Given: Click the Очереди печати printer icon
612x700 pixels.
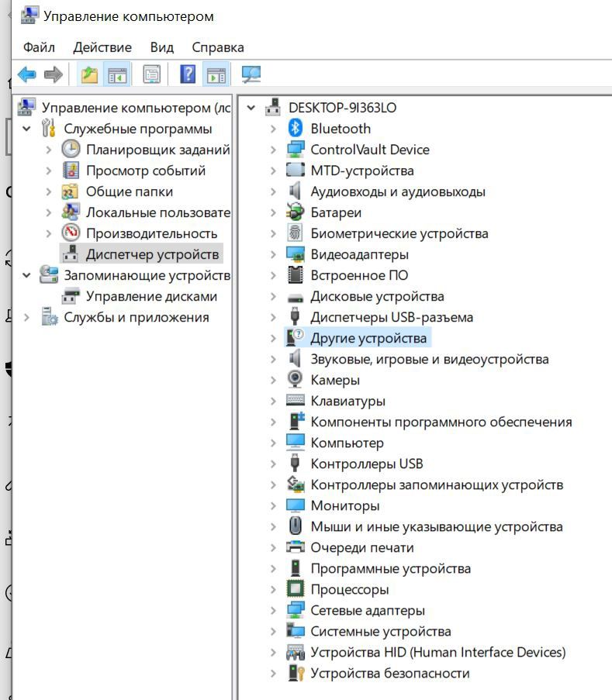Looking at the screenshot, I should 295,547.
